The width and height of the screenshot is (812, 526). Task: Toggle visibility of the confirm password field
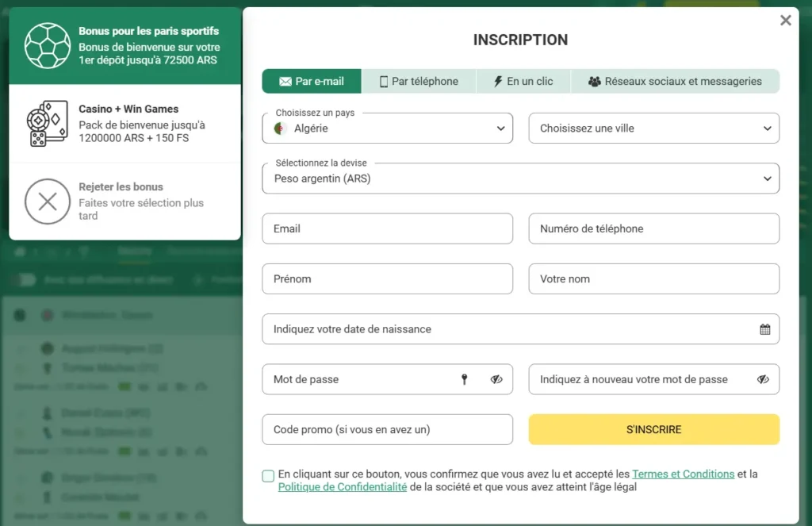[x=763, y=379]
